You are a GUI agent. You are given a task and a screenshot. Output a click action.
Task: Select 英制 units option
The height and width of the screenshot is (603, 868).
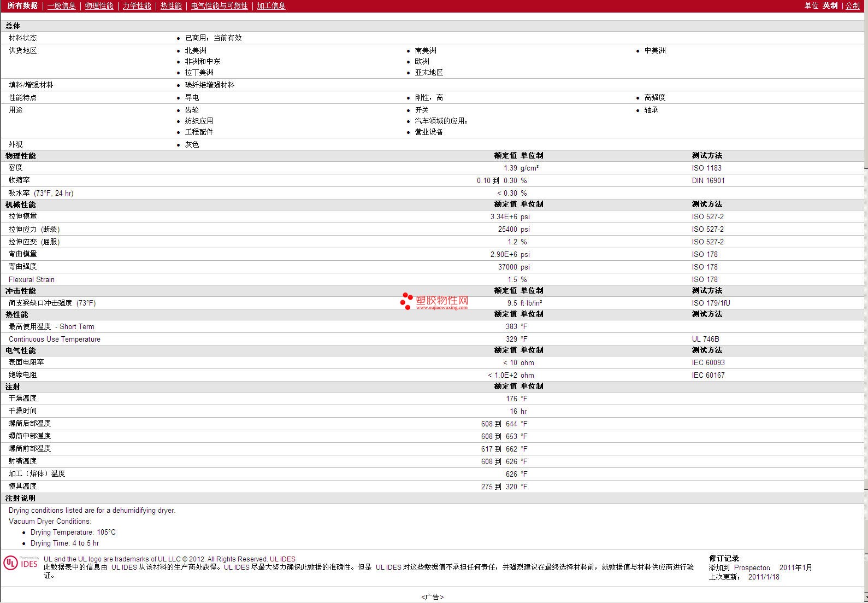(x=830, y=5)
